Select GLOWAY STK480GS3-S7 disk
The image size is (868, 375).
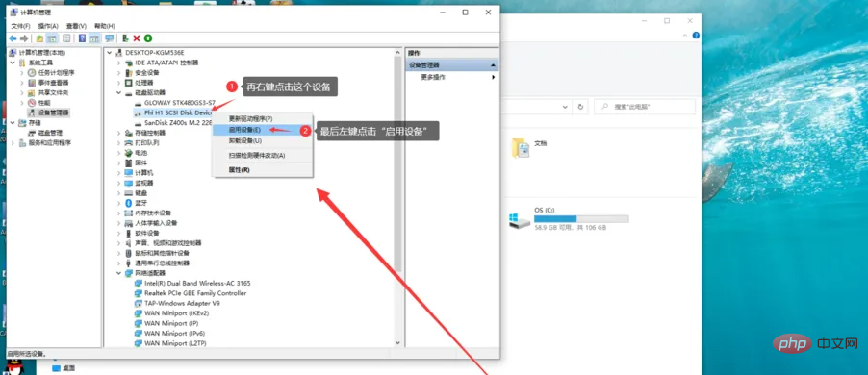tap(179, 102)
